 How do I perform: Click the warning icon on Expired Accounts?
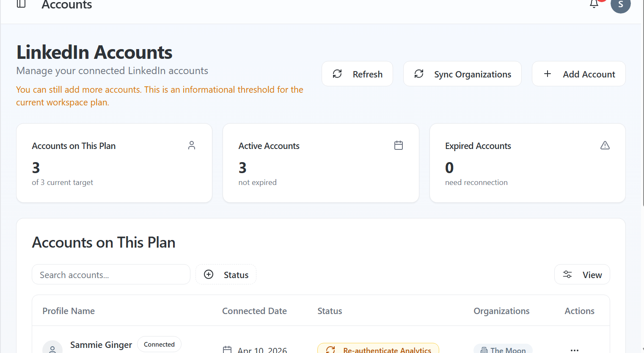pos(605,146)
